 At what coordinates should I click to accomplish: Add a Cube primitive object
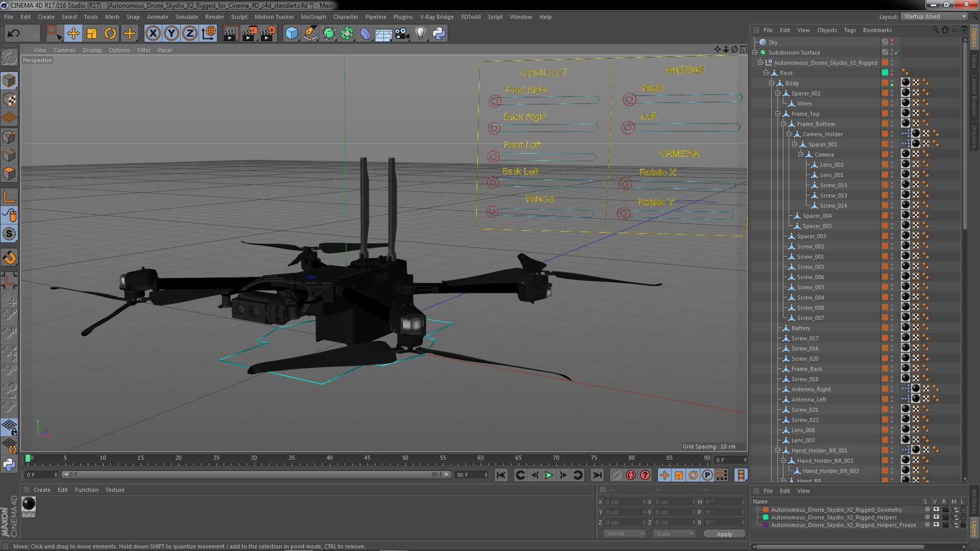(291, 34)
